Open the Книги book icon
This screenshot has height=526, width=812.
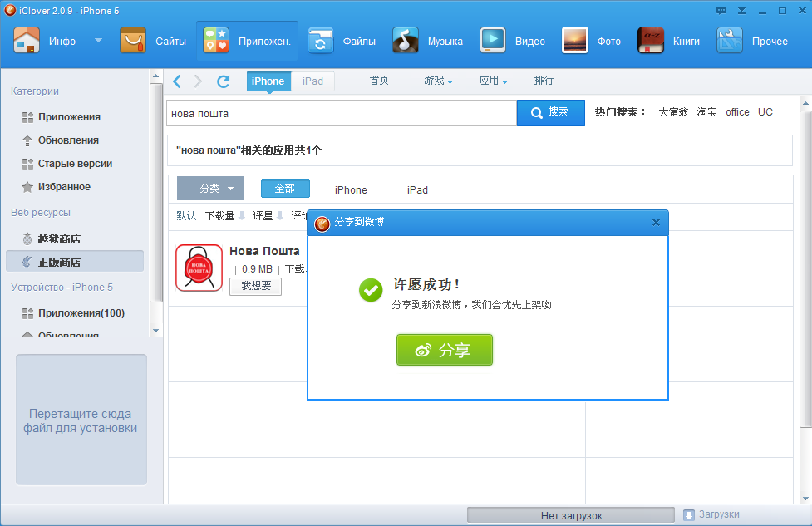point(651,41)
